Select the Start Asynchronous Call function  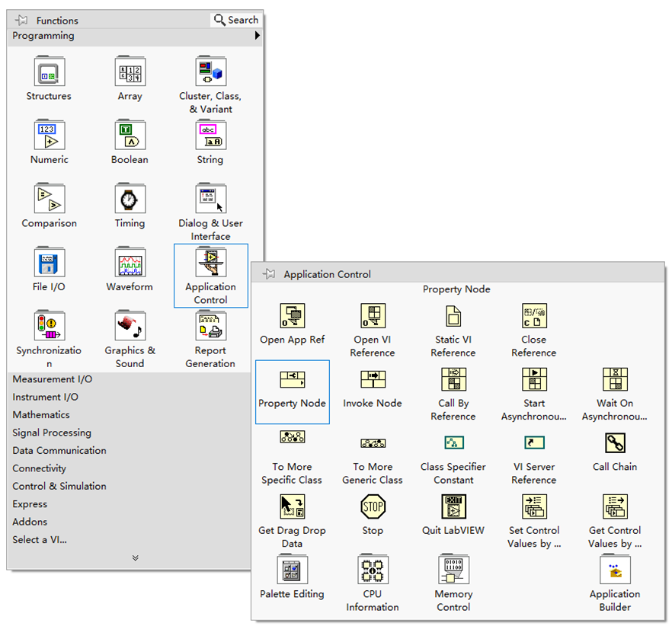pos(534,379)
